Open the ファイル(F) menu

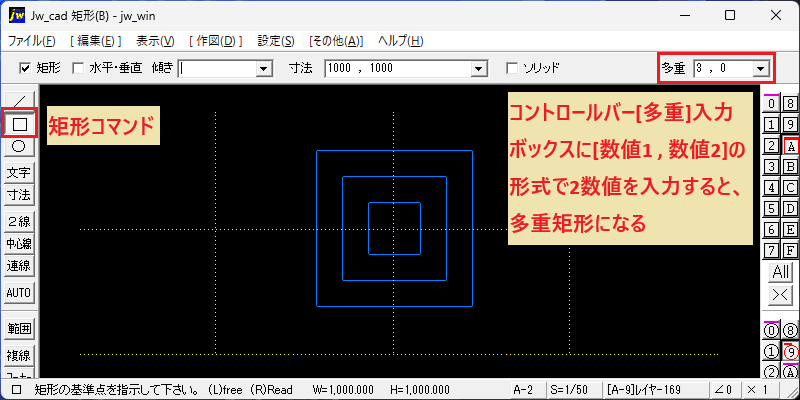(32, 41)
